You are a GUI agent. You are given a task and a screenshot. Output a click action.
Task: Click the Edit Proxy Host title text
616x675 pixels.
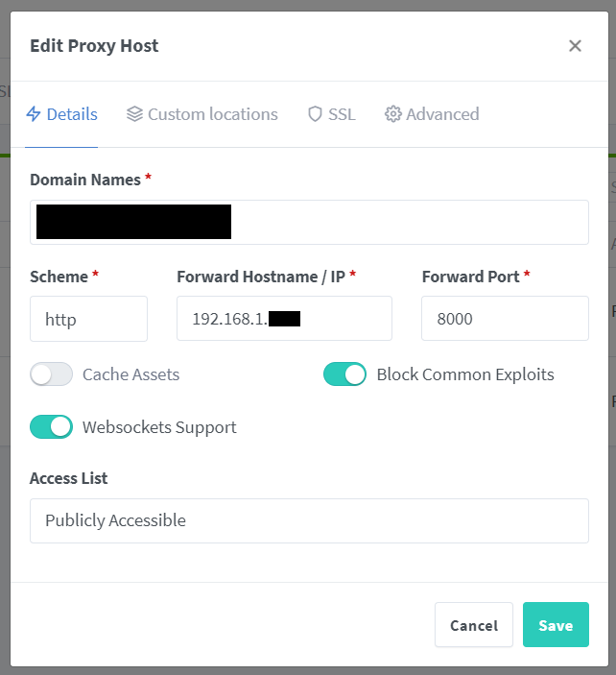click(x=94, y=45)
